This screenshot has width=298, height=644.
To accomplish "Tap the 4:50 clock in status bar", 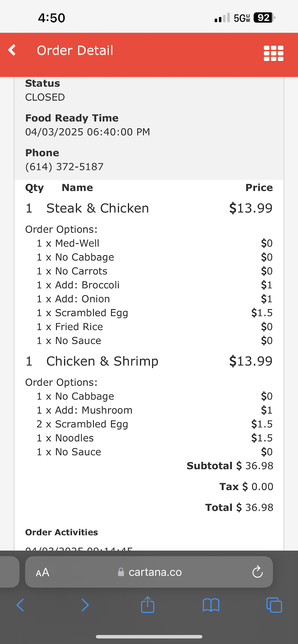I will [x=51, y=18].
